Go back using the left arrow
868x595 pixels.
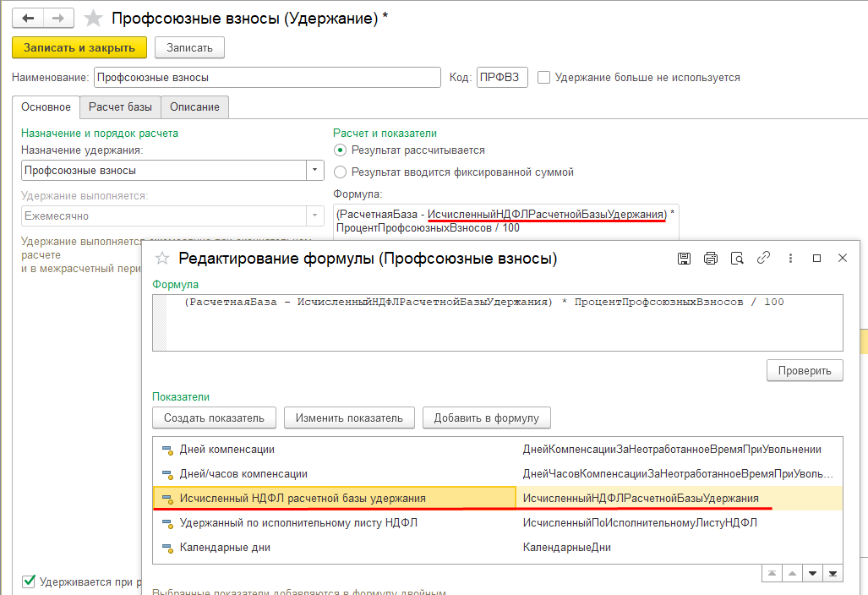[x=29, y=18]
